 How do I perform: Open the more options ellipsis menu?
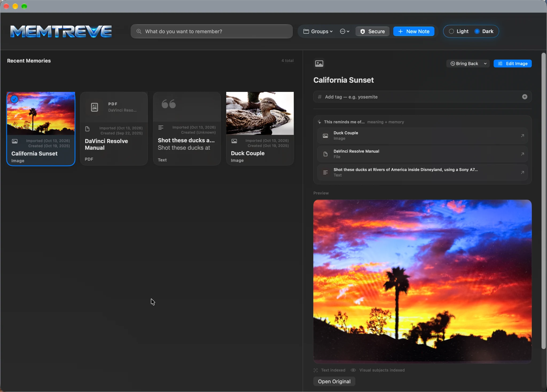point(345,31)
